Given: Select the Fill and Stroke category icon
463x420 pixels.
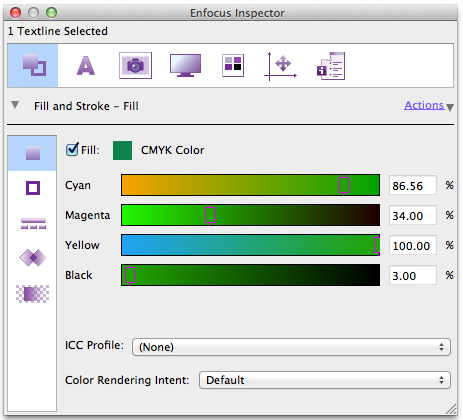Looking at the screenshot, I should pyautogui.click(x=34, y=65).
